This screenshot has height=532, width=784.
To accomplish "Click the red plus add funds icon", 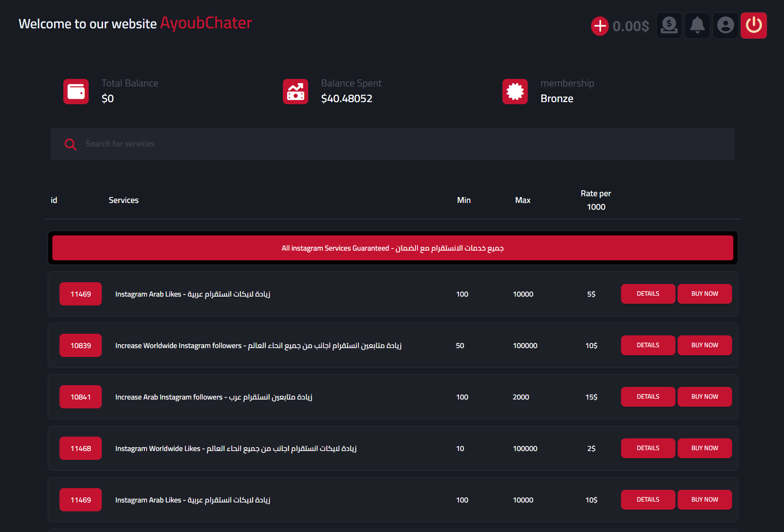I will click(600, 26).
